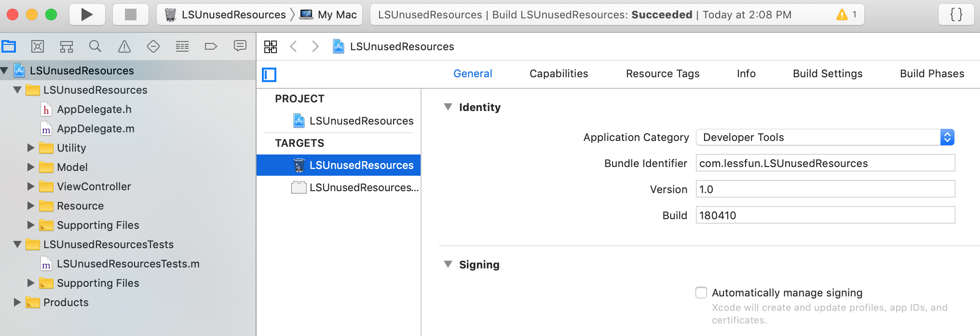Click the build warning indicator
The width and height of the screenshot is (980, 336).
[x=846, y=14]
